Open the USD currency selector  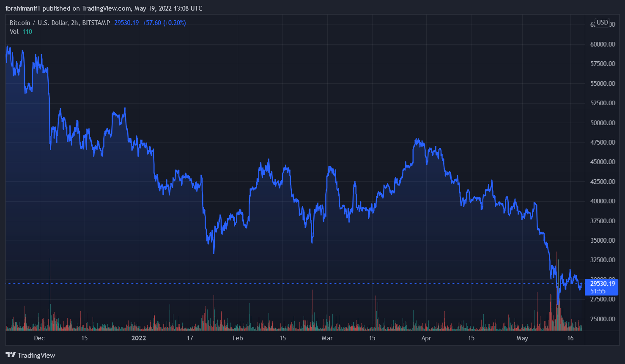[602, 22]
